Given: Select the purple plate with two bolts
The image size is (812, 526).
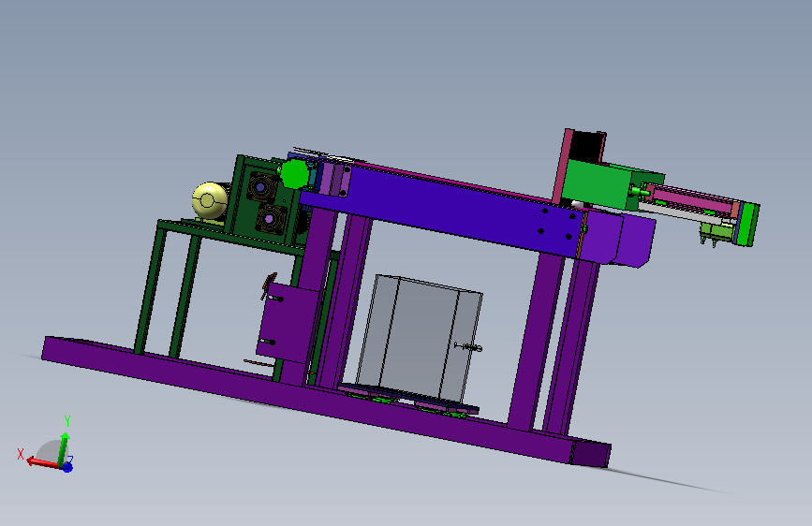Looking at the screenshot, I should (287, 322).
